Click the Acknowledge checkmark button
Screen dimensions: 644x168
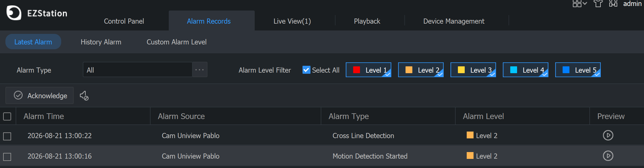[40, 95]
